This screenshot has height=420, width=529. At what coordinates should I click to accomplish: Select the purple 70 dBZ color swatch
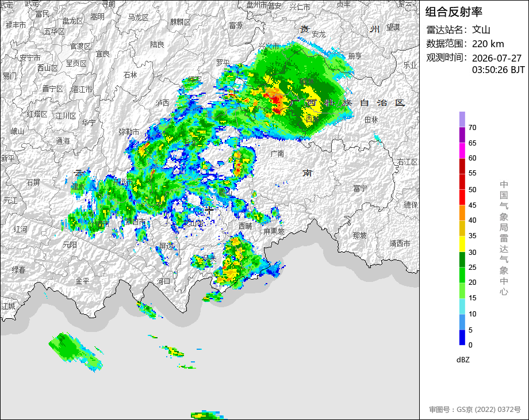(x=462, y=119)
